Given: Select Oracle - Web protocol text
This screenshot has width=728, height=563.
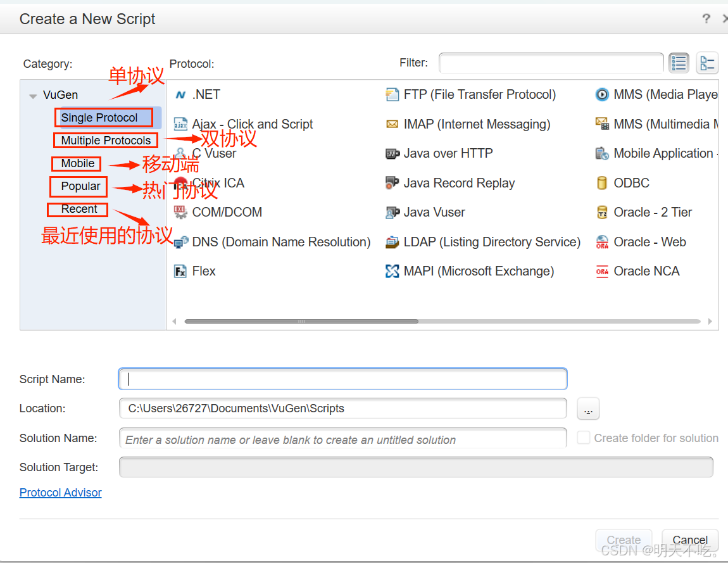Looking at the screenshot, I should tap(650, 242).
